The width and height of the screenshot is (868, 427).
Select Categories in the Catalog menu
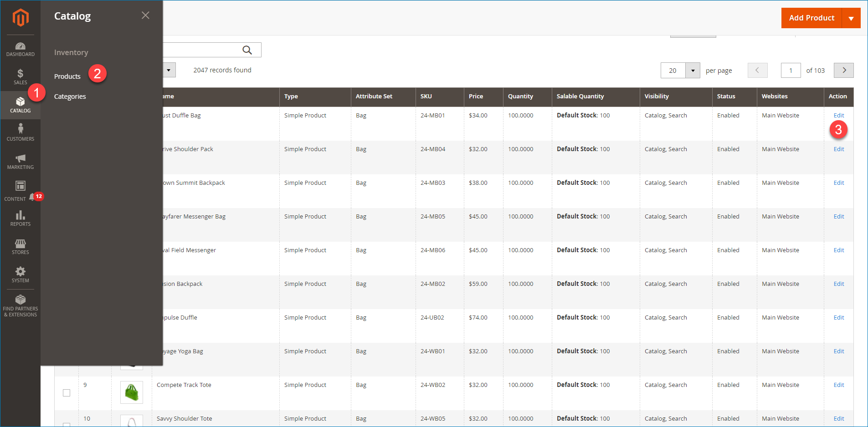click(70, 97)
